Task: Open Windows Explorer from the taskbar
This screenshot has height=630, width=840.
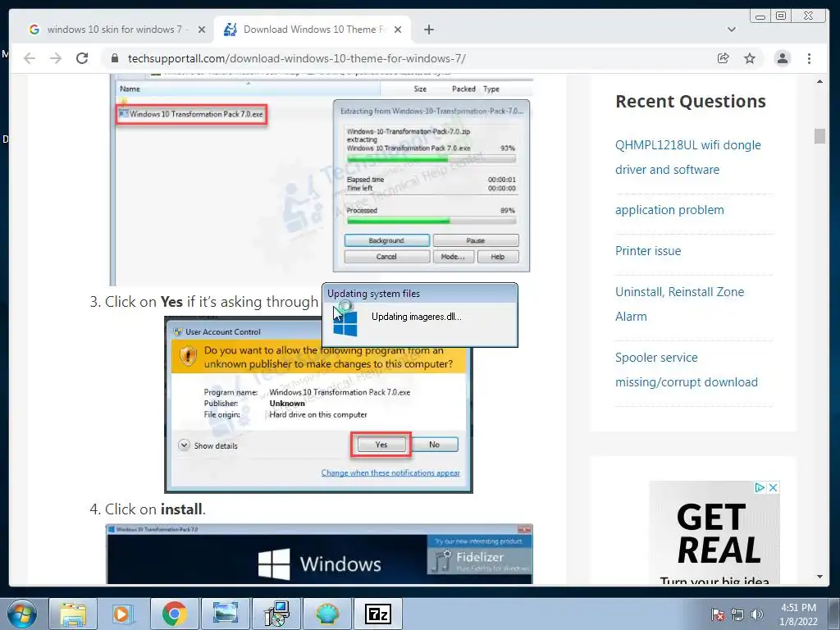Action: click(x=73, y=614)
